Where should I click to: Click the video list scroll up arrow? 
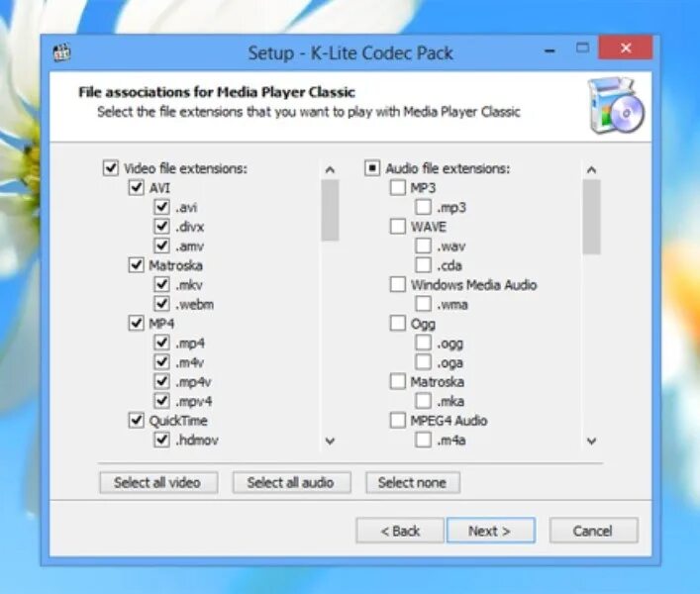click(330, 169)
